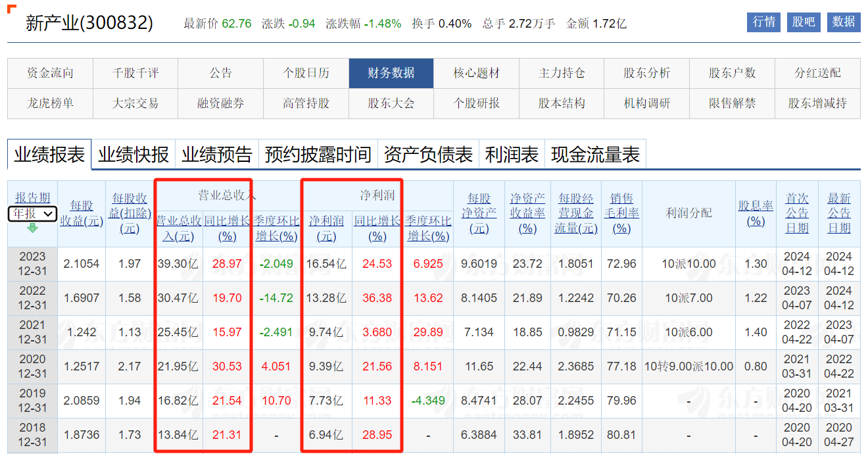Screen dimensions: 868x454
Task: Open the 龙虎榜单 menu item
Action: pyautogui.click(x=51, y=103)
